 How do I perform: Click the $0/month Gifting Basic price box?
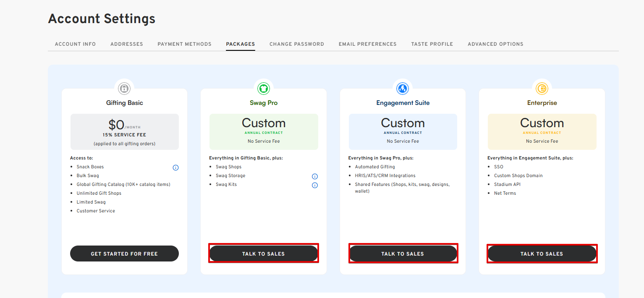pyautogui.click(x=124, y=132)
